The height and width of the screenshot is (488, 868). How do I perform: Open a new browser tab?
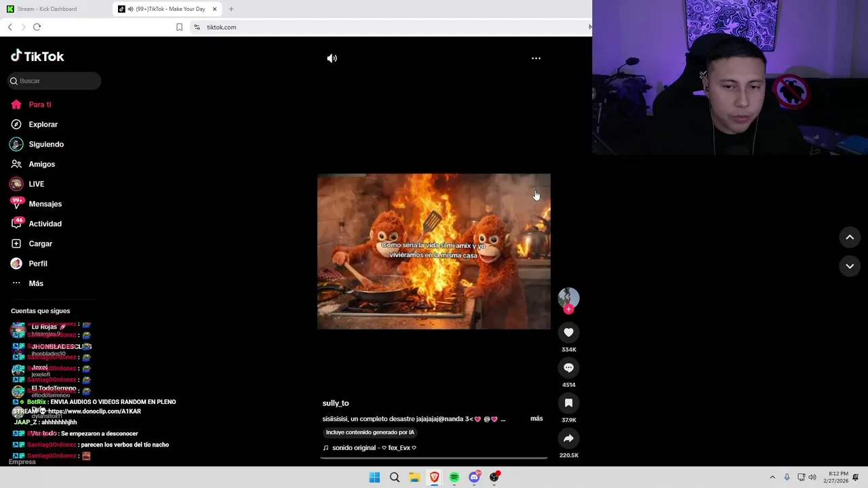point(231,9)
